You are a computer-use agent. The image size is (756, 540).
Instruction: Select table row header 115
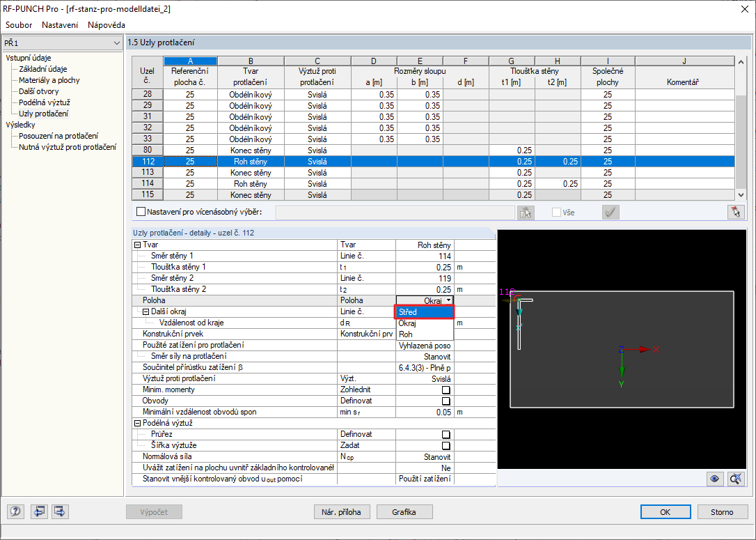(x=148, y=194)
